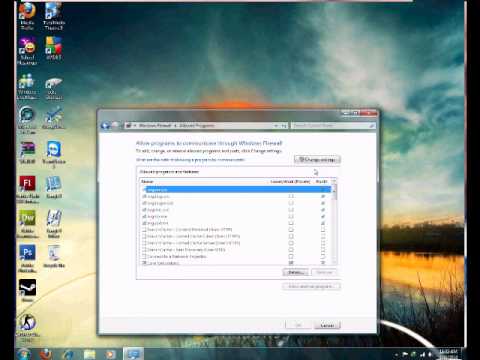The image size is (480, 360).
Task: Open the WinRAR desktop icon
Action: (27, 152)
